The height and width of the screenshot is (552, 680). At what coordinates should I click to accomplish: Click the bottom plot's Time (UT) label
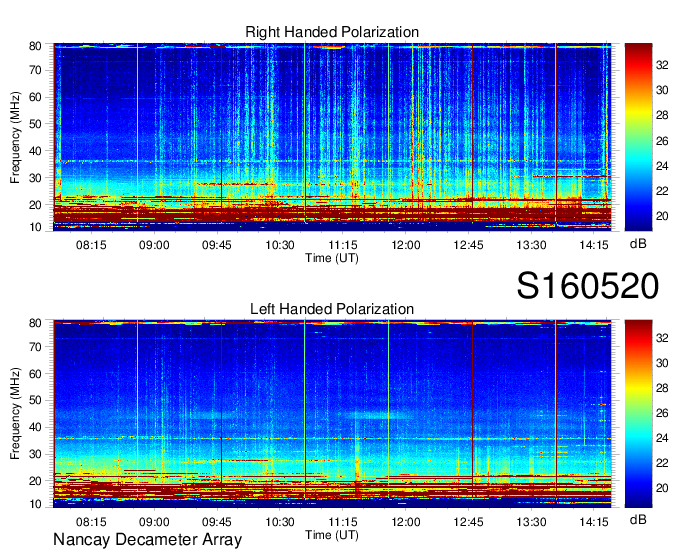[x=332, y=535]
